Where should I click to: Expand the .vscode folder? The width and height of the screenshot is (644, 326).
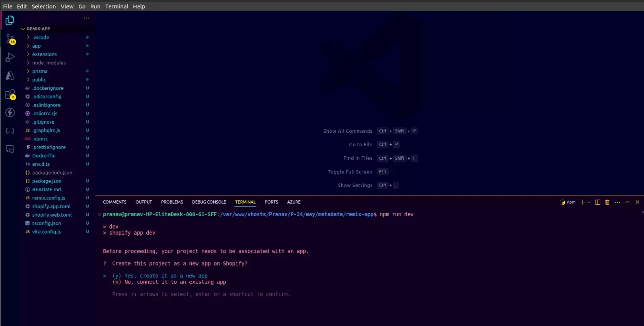(x=41, y=37)
